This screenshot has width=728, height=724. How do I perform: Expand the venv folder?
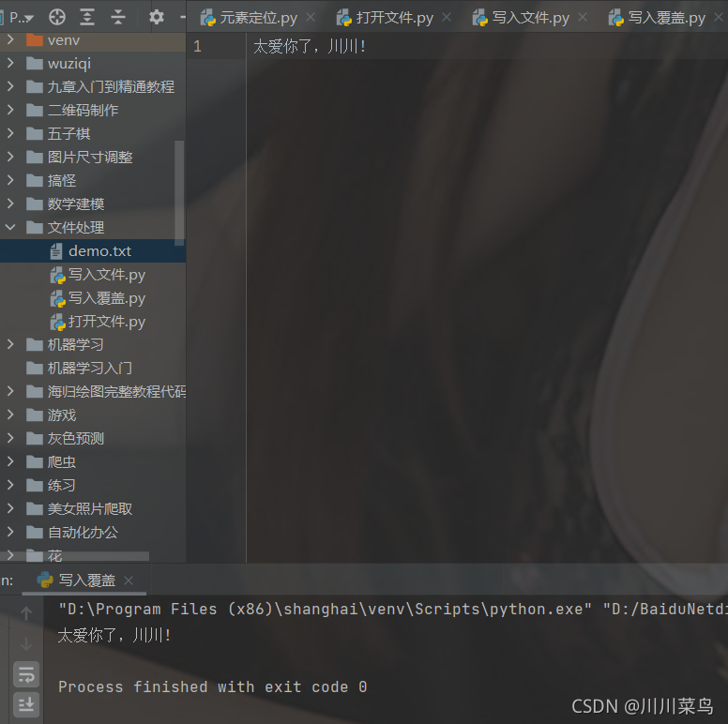point(10,40)
